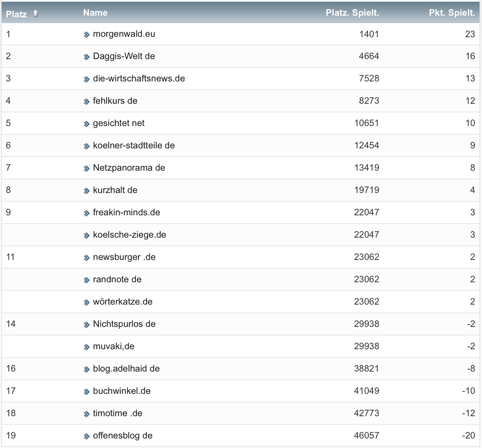This screenshot has height=448, width=482.
Task: Click the arrow icon beside morgenwald.eu
Action: coord(86,35)
